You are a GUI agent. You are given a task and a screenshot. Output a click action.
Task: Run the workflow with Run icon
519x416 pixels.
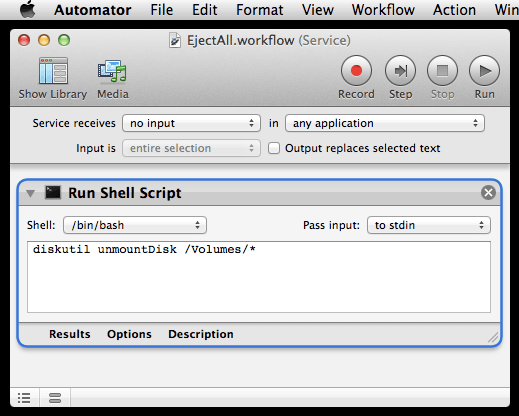click(x=484, y=71)
